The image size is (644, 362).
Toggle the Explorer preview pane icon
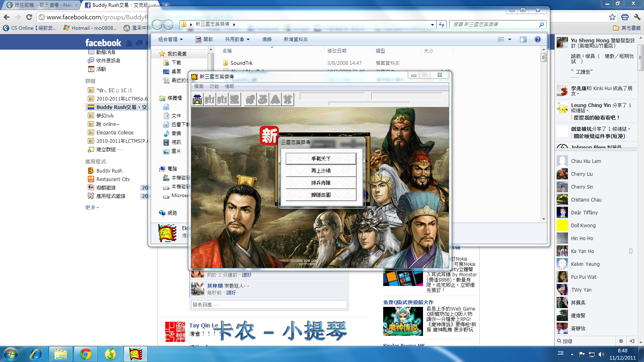[523, 39]
